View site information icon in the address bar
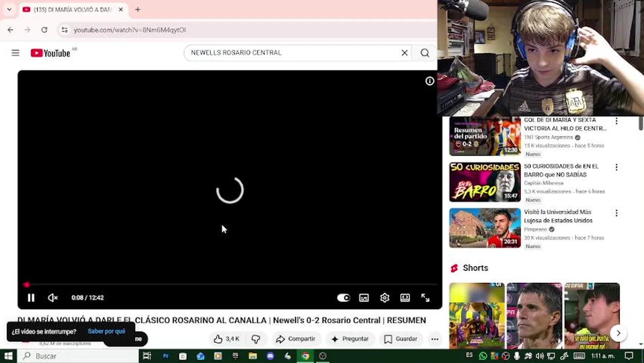This screenshot has height=363, width=644. tap(64, 30)
